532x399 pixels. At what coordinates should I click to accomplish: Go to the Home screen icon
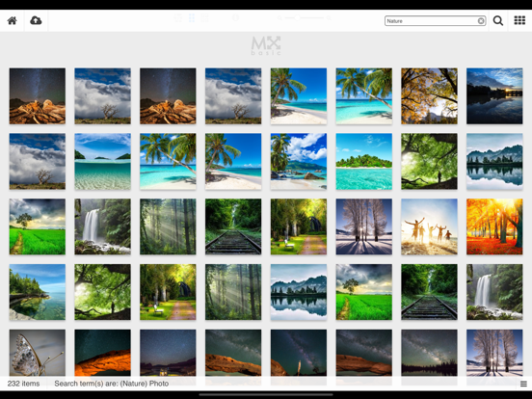pyautogui.click(x=13, y=20)
